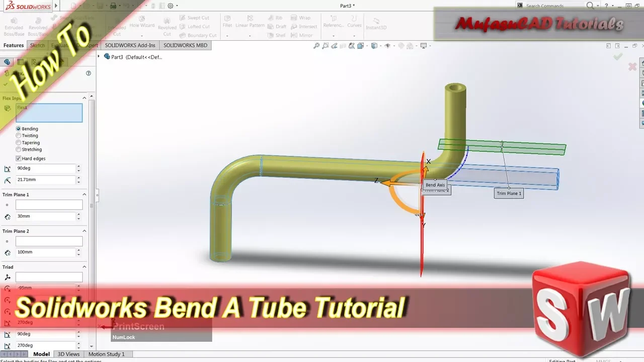Click the bend angle 90deg field

[46, 168]
